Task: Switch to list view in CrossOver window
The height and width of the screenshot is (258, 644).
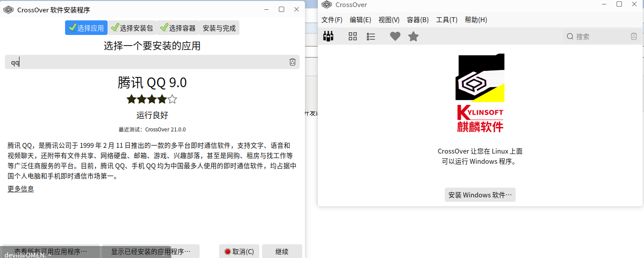Action: coord(371,37)
